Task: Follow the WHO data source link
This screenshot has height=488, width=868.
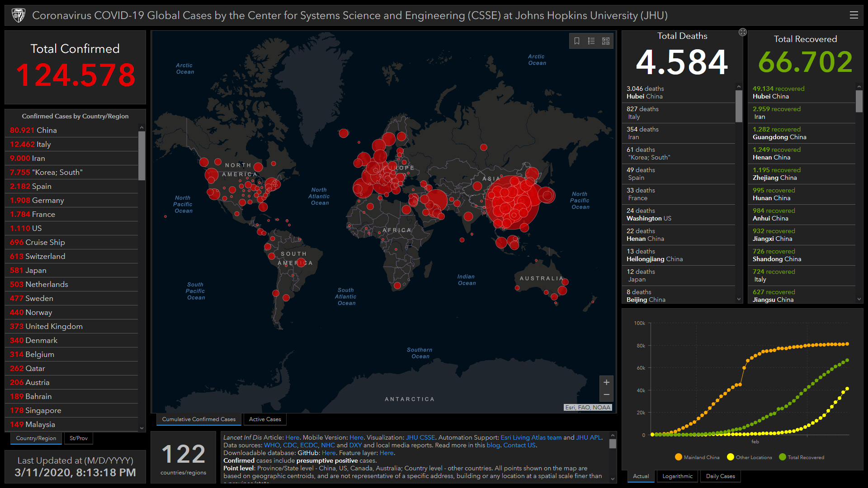Action: pos(272,445)
